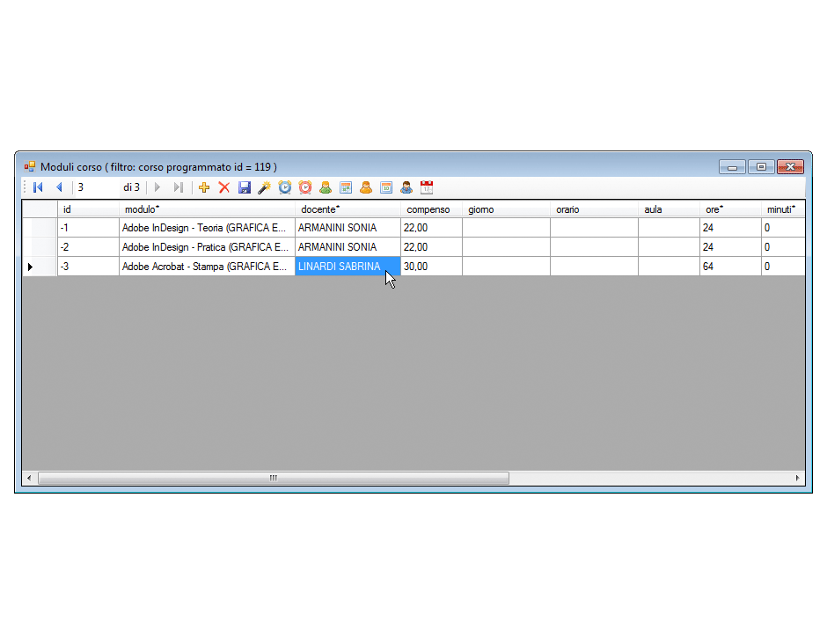Sort by the id column header

[88, 209]
